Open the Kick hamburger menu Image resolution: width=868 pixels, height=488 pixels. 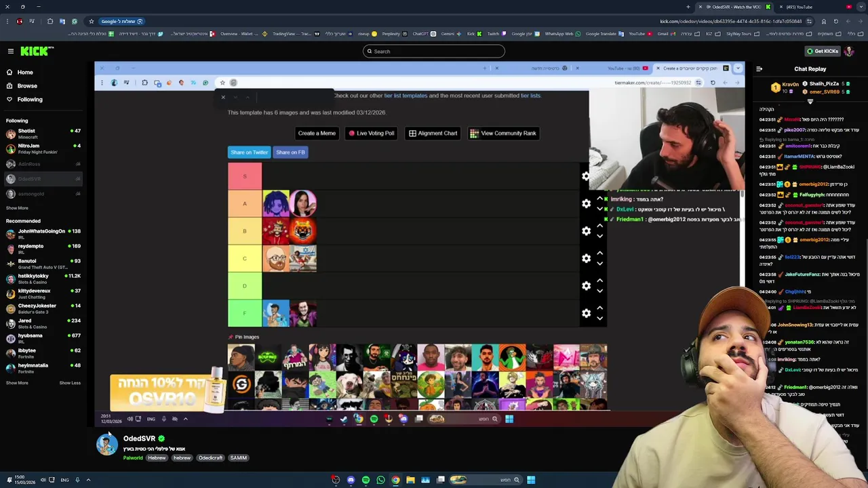click(x=10, y=51)
